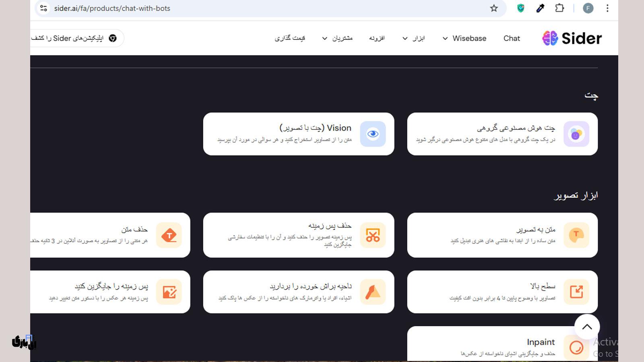Click the text-to-image T icon
This screenshot has width=644, height=362.
tap(576, 235)
